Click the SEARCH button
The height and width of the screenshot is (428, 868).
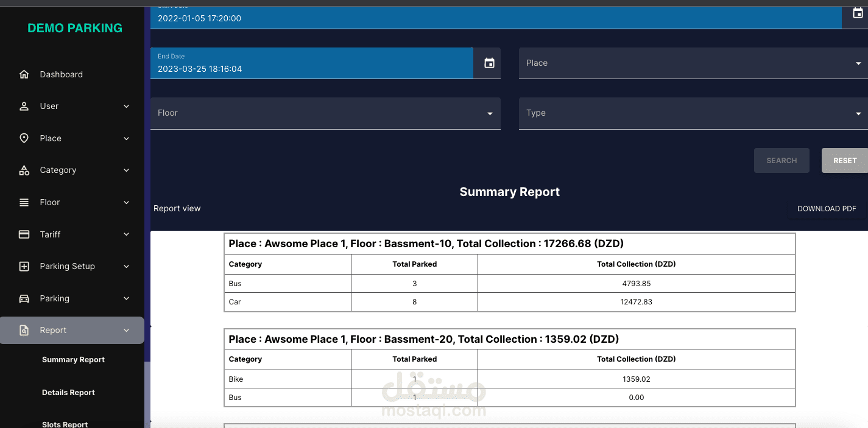point(782,161)
